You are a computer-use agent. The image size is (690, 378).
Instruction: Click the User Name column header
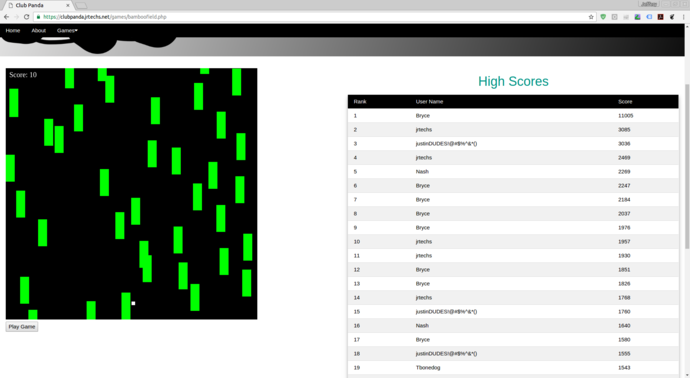[x=429, y=102]
